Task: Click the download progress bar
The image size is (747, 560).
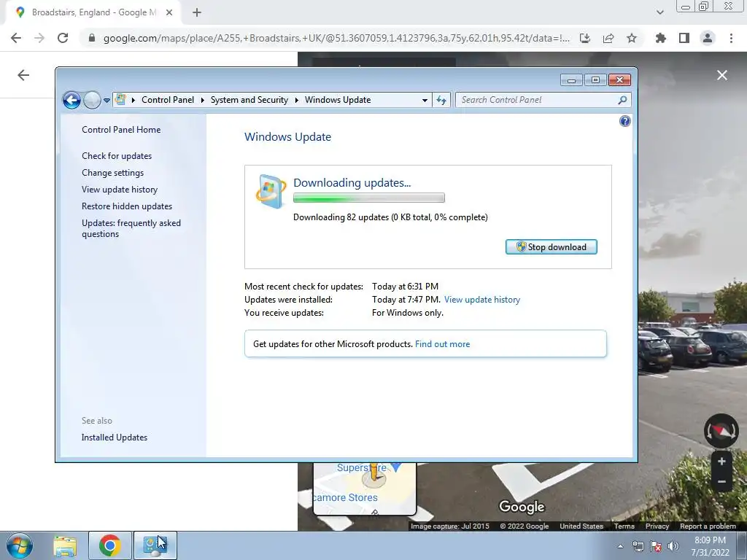Action: [x=368, y=198]
